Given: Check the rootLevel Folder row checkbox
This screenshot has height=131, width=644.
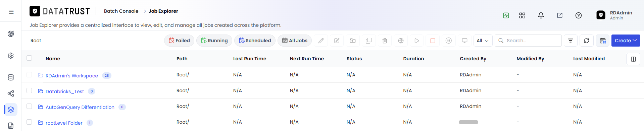Looking at the screenshot, I should click(29, 122).
